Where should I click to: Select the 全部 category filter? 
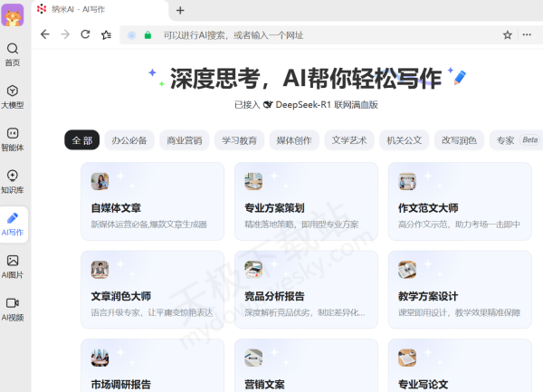point(81,140)
